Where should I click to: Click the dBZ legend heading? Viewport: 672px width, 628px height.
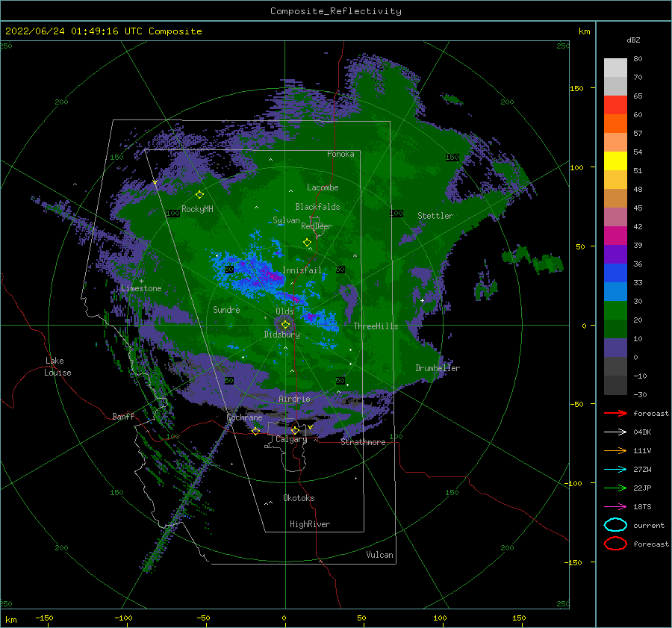tap(633, 40)
